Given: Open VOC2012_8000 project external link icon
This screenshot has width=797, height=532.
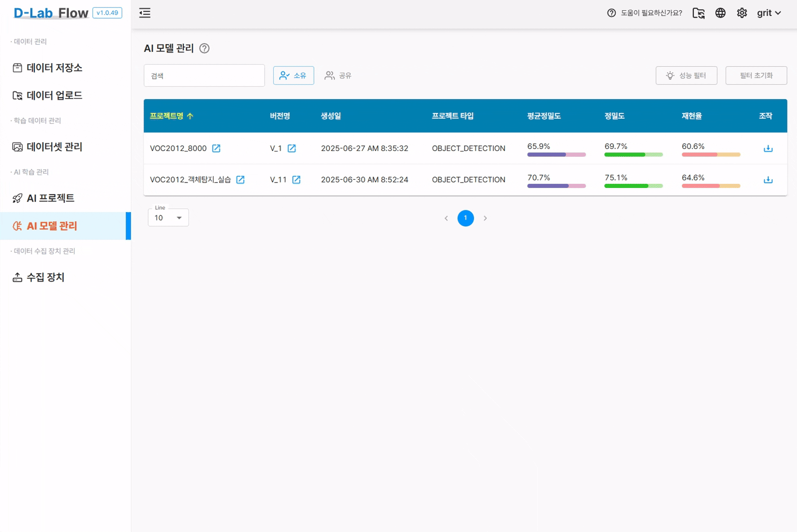Looking at the screenshot, I should tap(216, 148).
